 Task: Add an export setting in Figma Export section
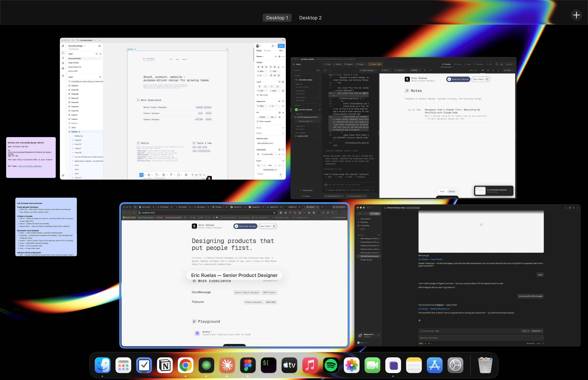click(283, 161)
